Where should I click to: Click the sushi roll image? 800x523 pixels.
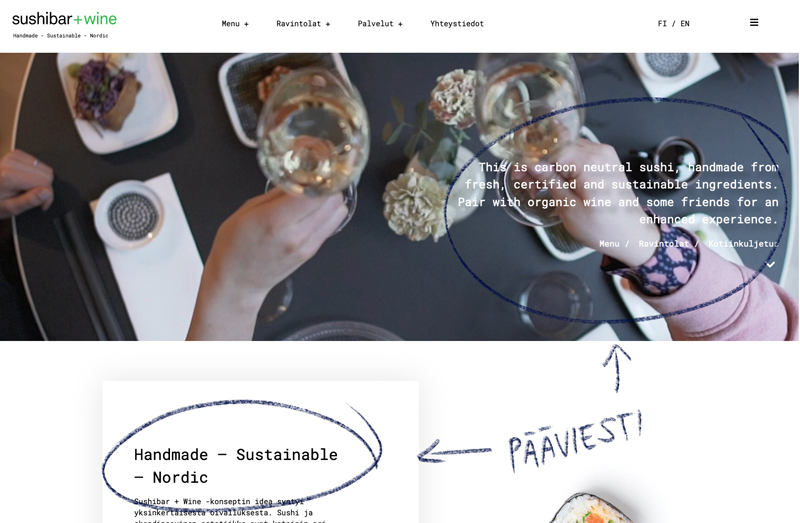592,508
